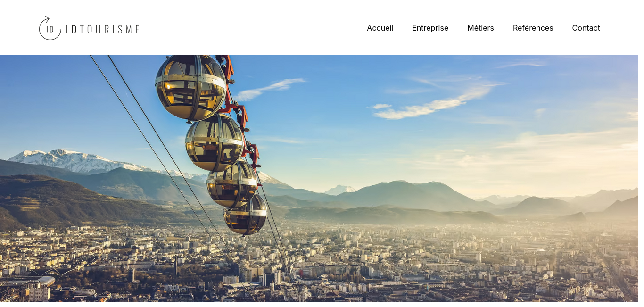This screenshot has width=644, height=307.
Task: Click the IDTOURISME wordmark text
Action: [x=103, y=29]
